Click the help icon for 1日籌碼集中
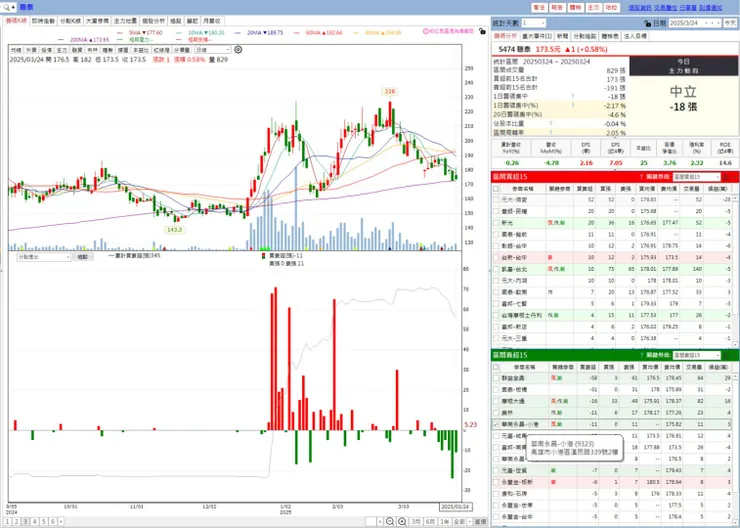 573,97
